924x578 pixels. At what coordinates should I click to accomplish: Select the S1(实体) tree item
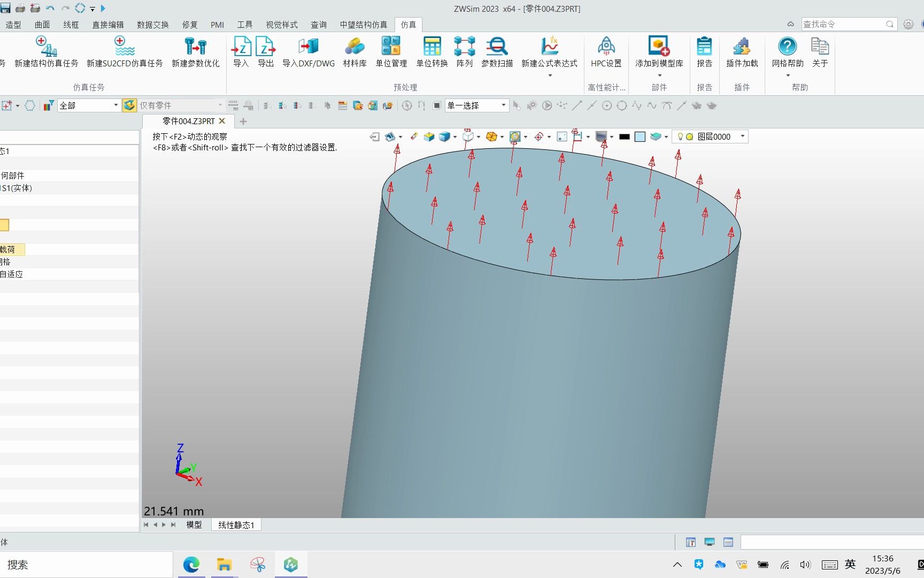(x=17, y=188)
